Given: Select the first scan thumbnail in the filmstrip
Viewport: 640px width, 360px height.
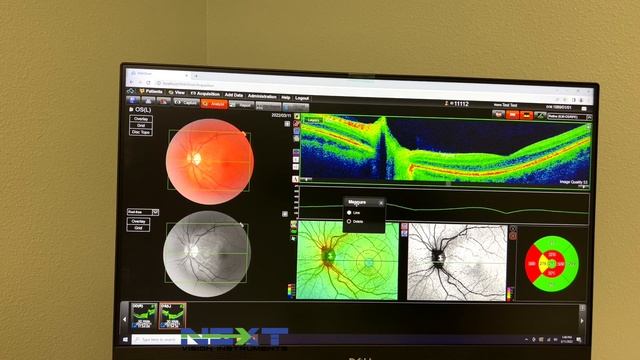Looking at the screenshot, I should coord(144,316).
